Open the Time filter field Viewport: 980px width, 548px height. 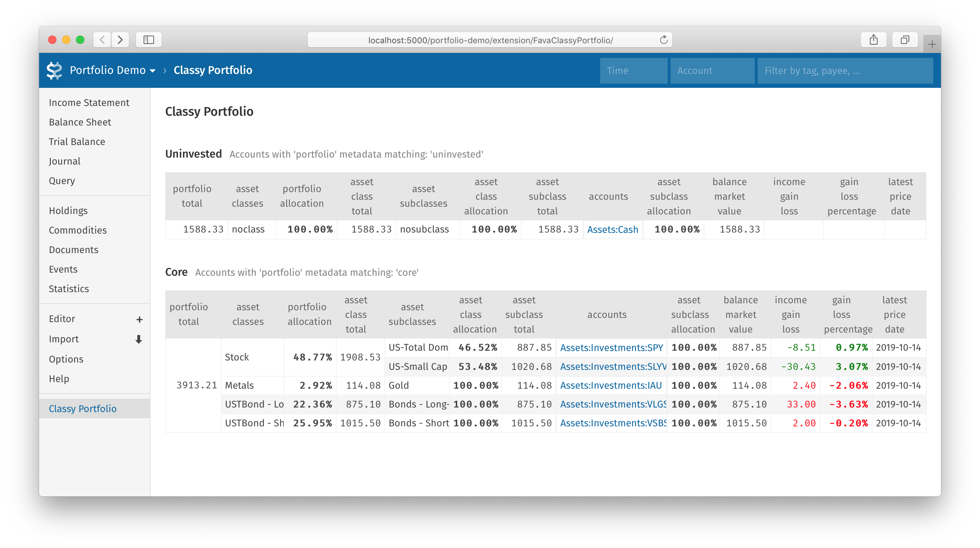pyautogui.click(x=634, y=71)
